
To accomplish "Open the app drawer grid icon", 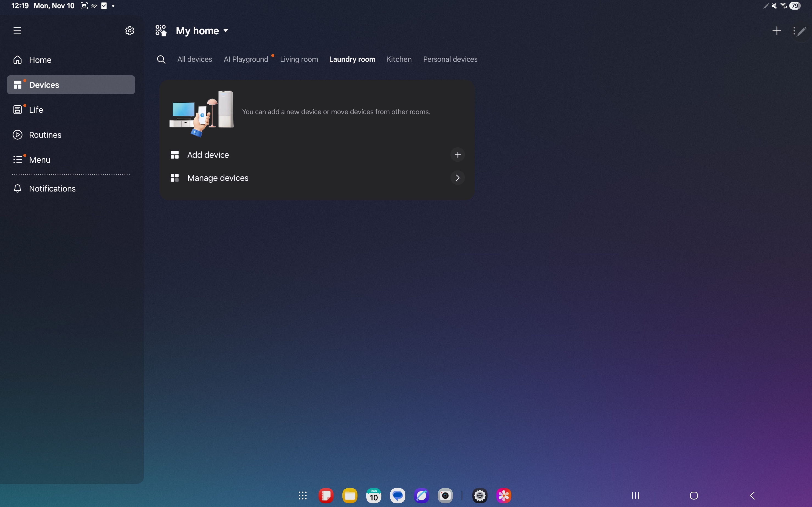I will point(302,495).
